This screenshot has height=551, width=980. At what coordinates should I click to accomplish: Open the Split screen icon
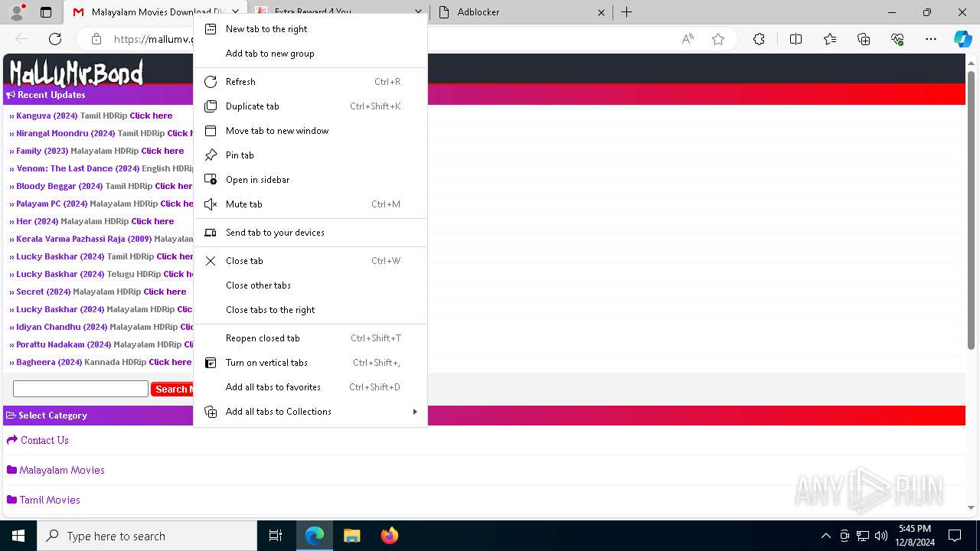[795, 39]
